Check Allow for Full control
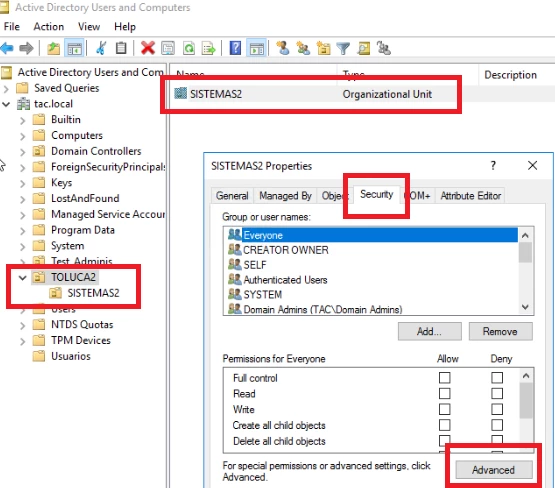This screenshot has width=555, height=488. [x=445, y=378]
